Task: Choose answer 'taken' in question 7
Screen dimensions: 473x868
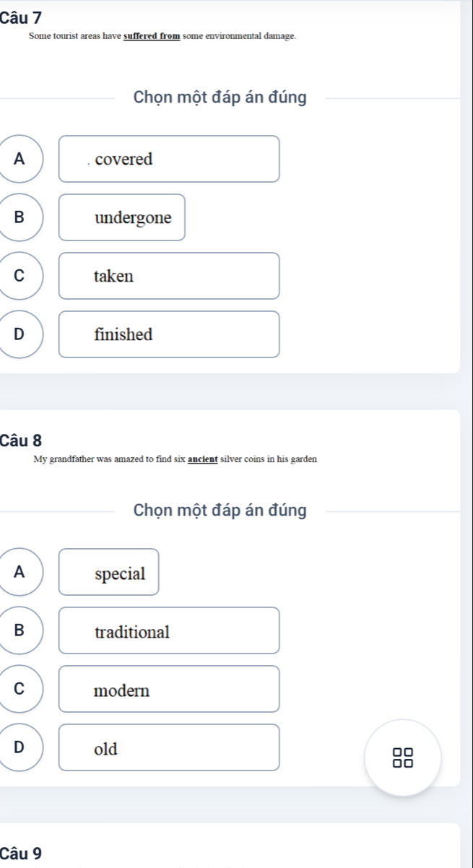Action: coord(169,276)
